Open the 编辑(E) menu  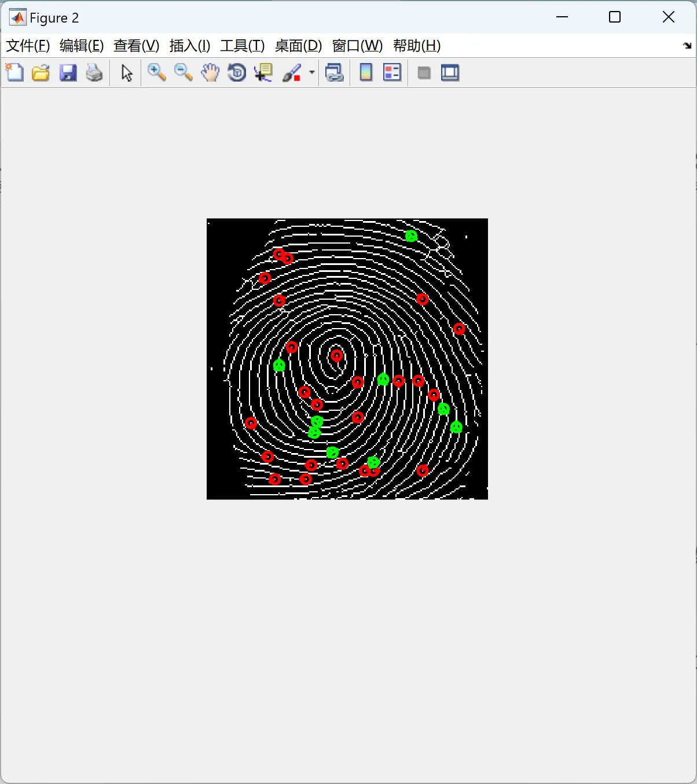pos(82,46)
